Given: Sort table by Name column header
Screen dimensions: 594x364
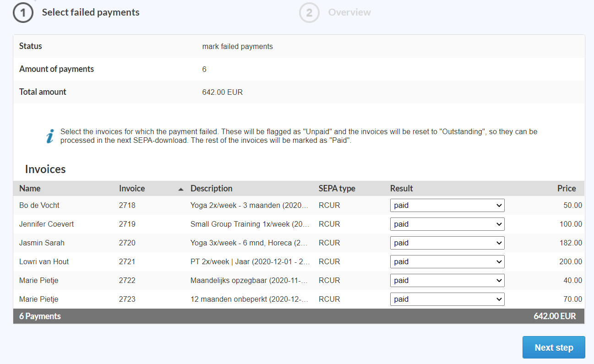Looking at the screenshot, I should point(30,189).
